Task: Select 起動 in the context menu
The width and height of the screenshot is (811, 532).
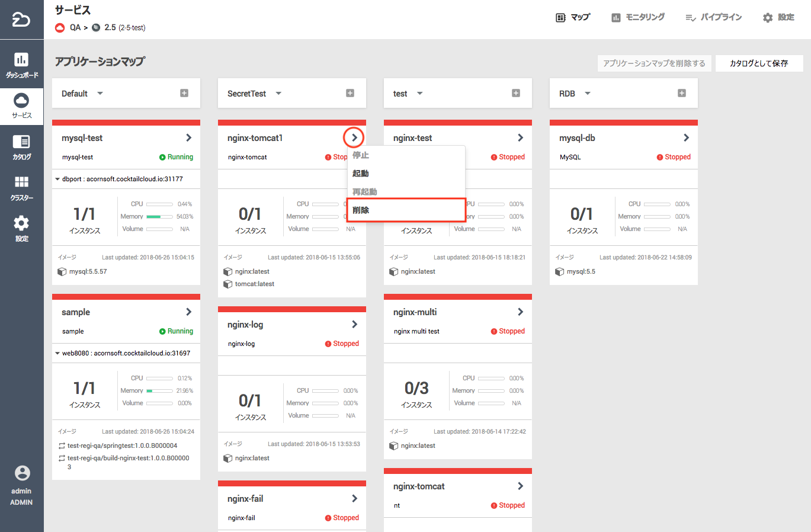Action: [361, 174]
